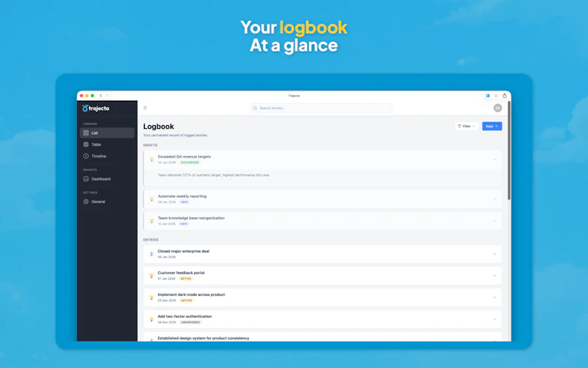Click the lightbulb icon on Team knowledge base reorganization
Viewport: 588px width, 368px height.
(x=151, y=221)
